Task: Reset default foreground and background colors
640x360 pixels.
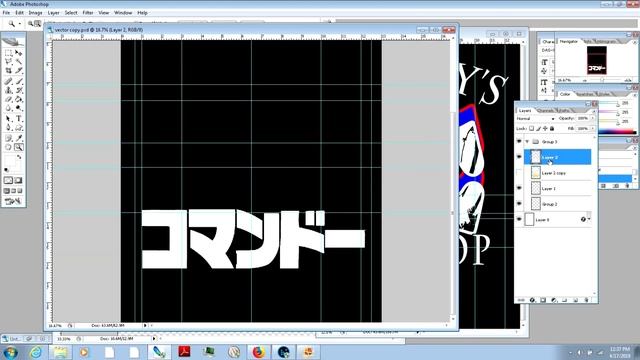Action: point(7,170)
